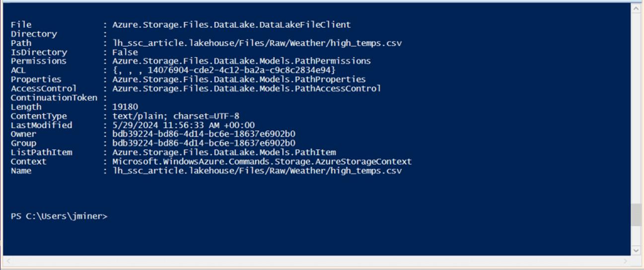Click the vertical scrollbar thumb

point(636,215)
